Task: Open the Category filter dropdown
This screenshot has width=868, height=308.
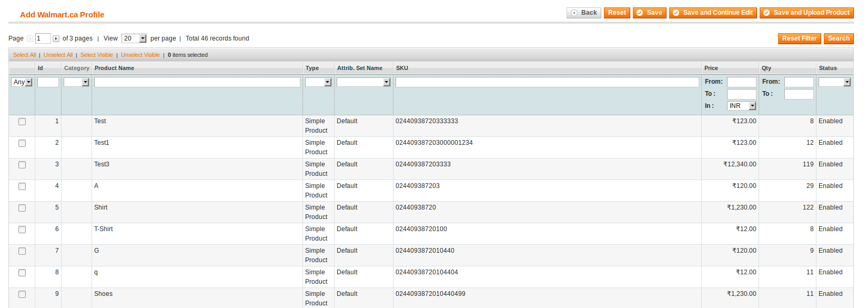Action: [x=77, y=82]
